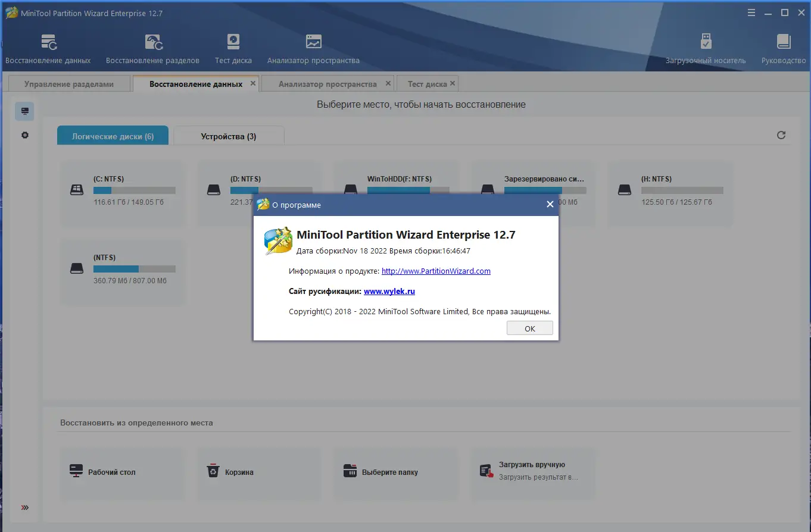Click the 116.61 Гб / 149.05 Гб size text
The image size is (811, 532).
tap(129, 202)
